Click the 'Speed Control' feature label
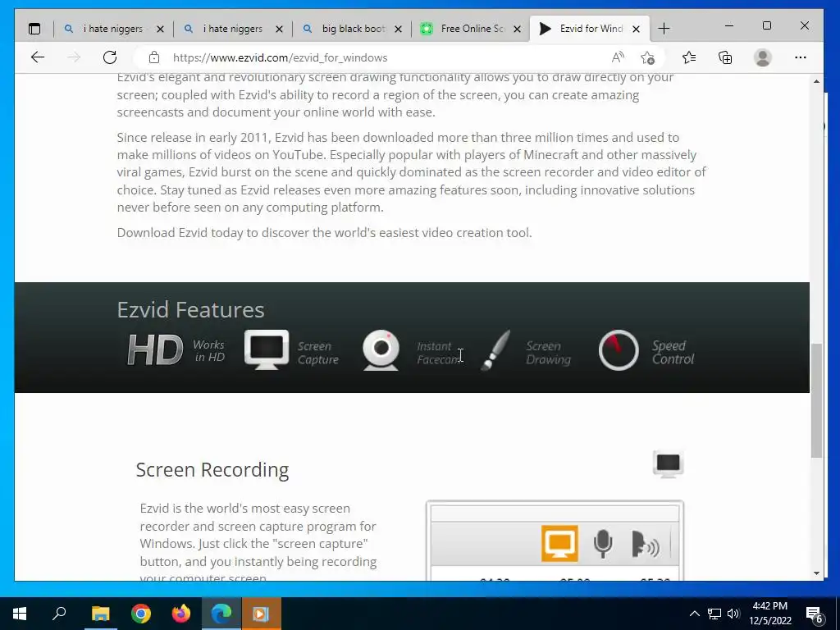This screenshot has width=840, height=630. (x=673, y=352)
